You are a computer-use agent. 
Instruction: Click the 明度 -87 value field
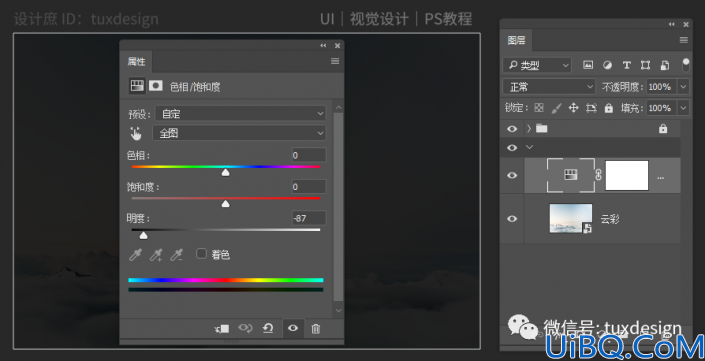coord(309,218)
